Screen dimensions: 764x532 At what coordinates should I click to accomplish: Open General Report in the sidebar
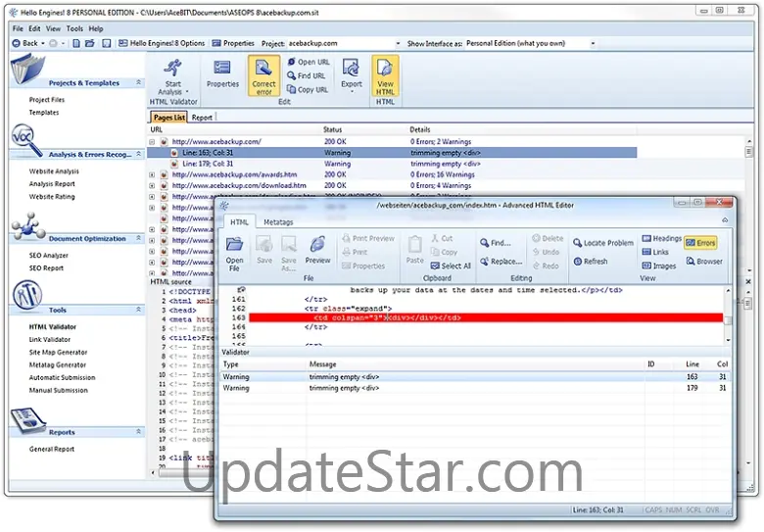pyautogui.click(x=52, y=449)
